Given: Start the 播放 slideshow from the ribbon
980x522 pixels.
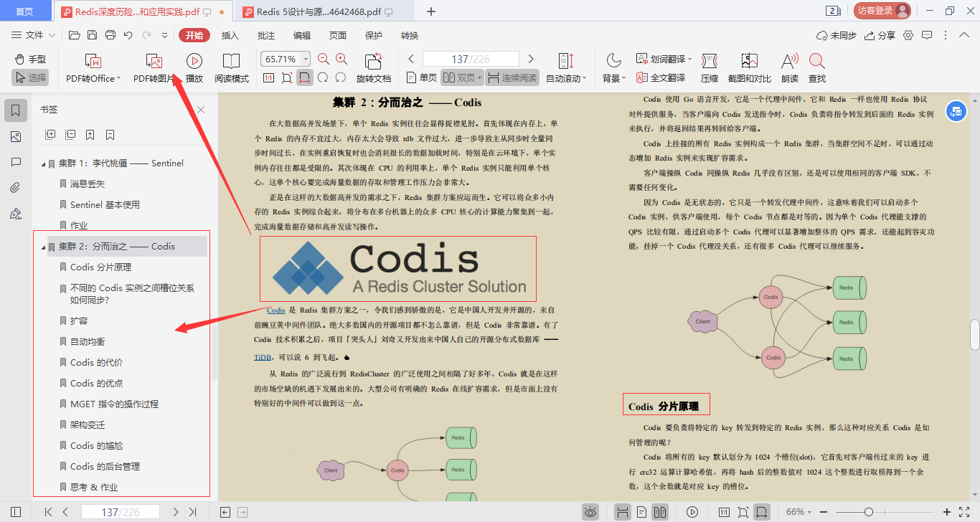Looking at the screenshot, I should (x=194, y=69).
